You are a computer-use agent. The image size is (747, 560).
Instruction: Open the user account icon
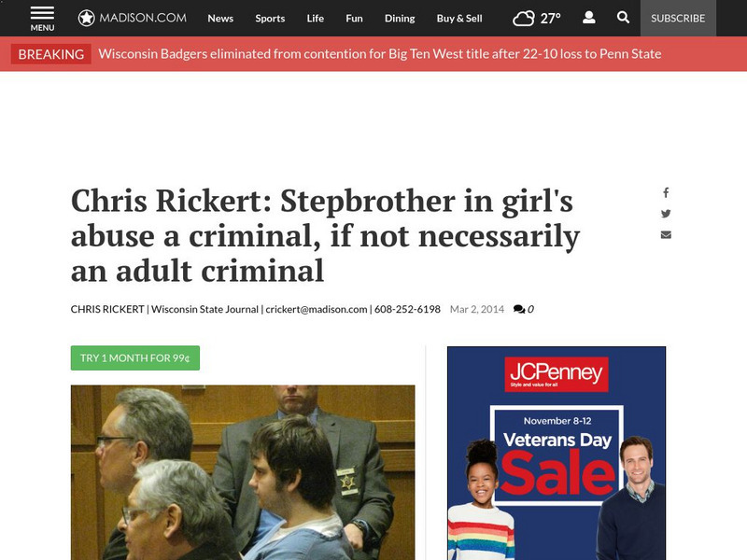pyautogui.click(x=589, y=18)
